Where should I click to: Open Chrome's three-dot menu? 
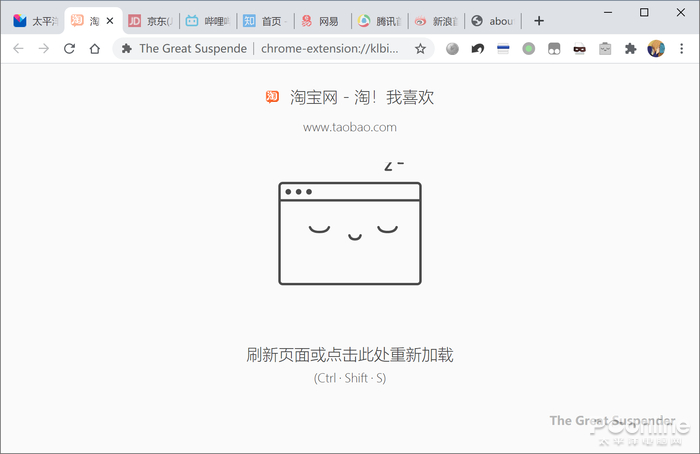pos(681,48)
